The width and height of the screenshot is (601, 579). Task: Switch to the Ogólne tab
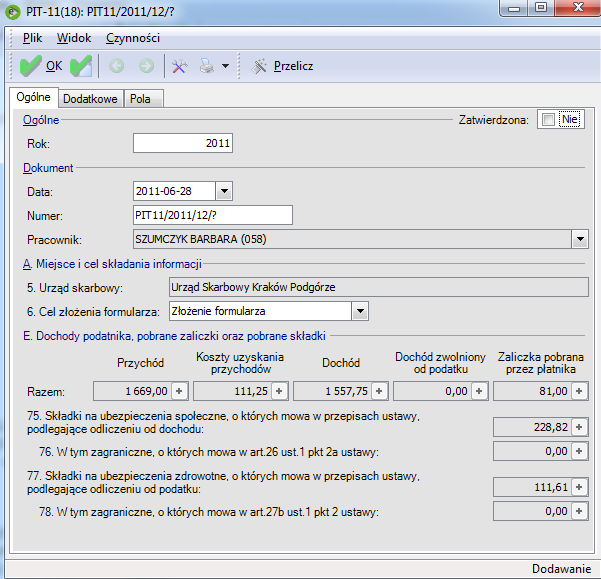point(33,97)
